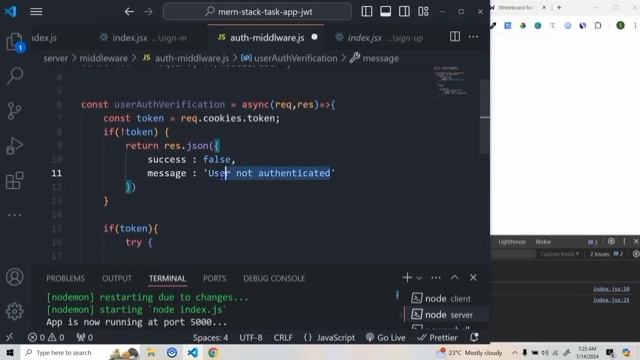Open the Accounts menu icon
This screenshot has height=360, width=640.
(x=15, y=277)
